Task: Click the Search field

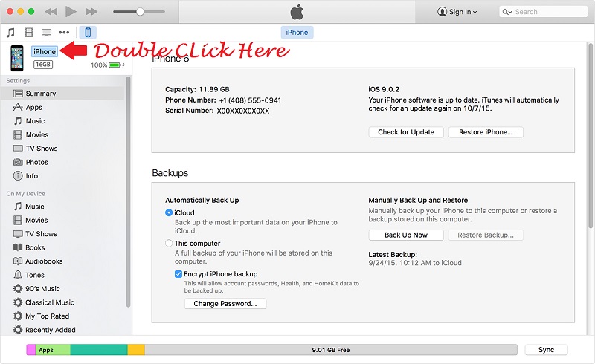Action: point(543,12)
